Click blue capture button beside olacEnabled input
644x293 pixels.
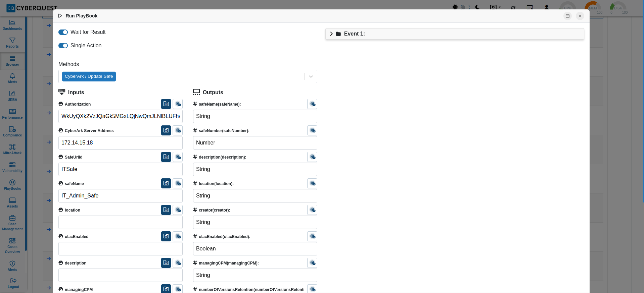coord(166,236)
